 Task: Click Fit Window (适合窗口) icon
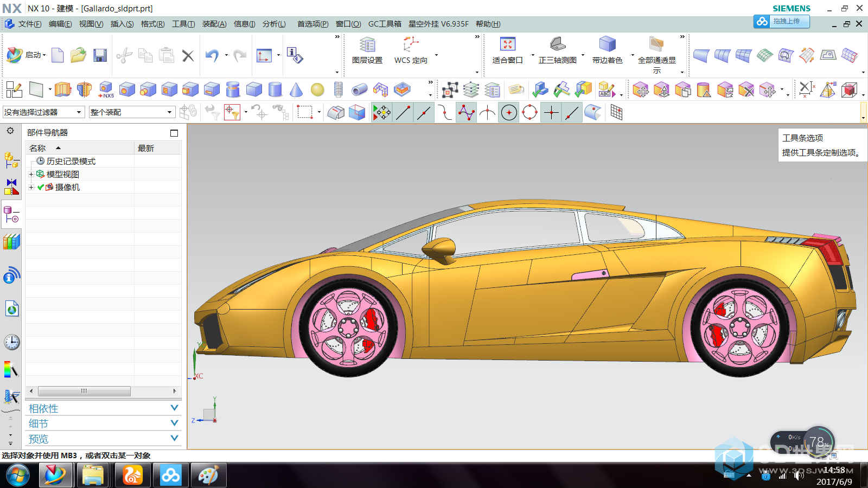click(x=507, y=50)
